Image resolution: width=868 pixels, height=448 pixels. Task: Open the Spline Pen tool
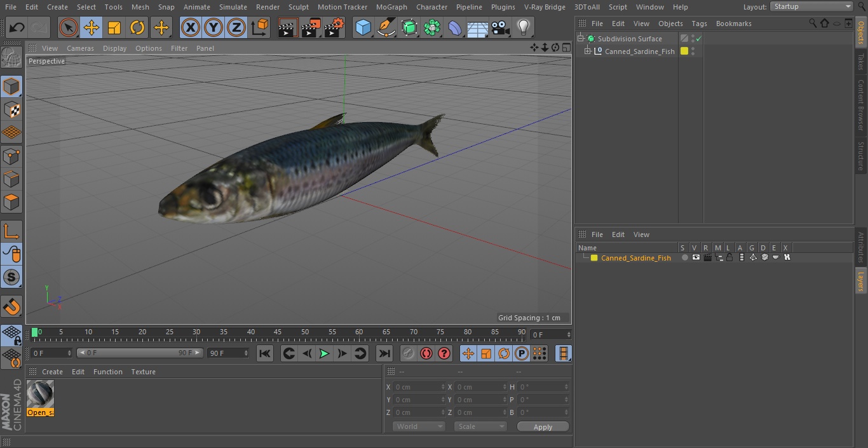coord(386,27)
